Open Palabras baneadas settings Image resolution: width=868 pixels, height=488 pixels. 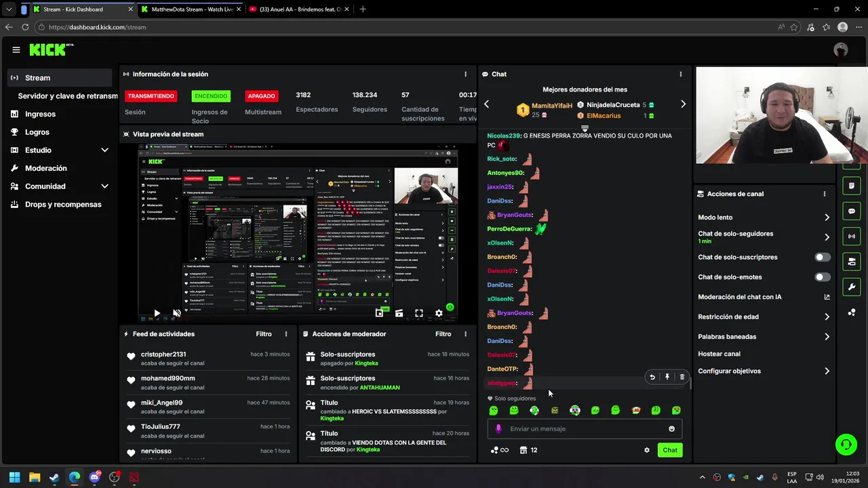[764, 337]
